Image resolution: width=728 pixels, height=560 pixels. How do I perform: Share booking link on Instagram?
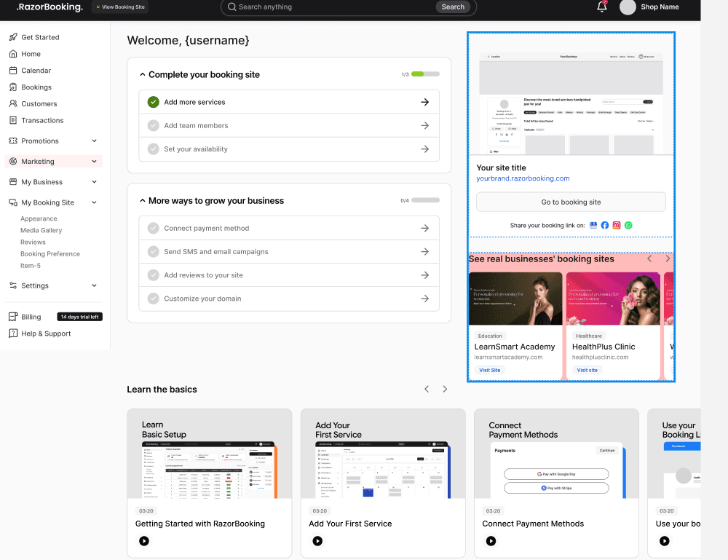click(616, 225)
